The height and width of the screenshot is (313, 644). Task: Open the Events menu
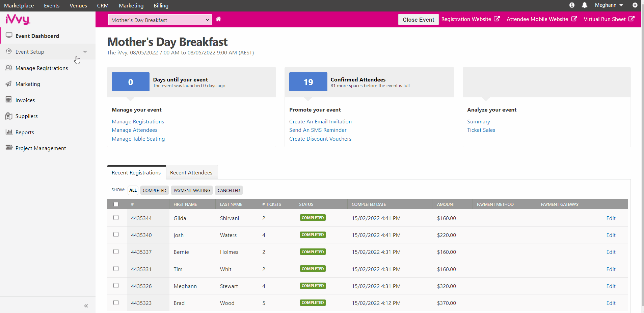tap(52, 5)
